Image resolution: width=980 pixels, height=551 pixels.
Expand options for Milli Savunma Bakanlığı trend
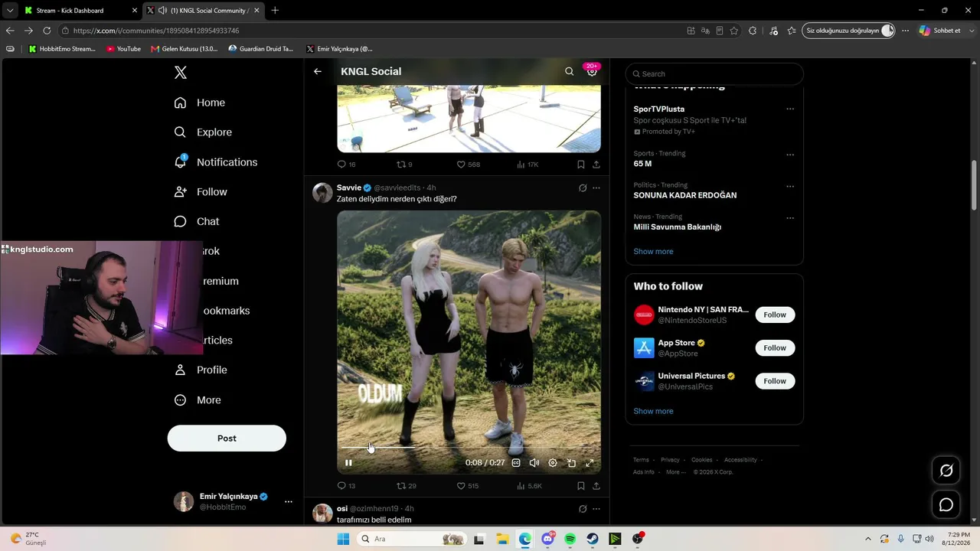pyautogui.click(x=790, y=218)
